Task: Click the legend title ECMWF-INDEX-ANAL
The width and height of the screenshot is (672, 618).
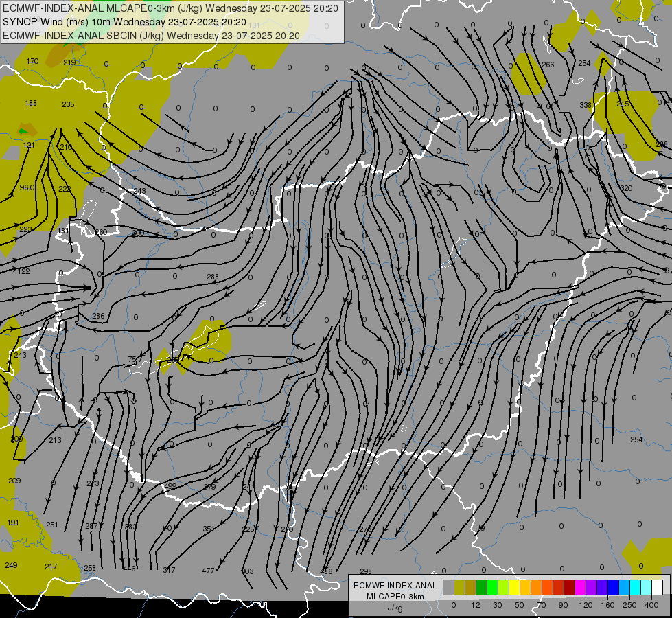Action: pos(395,586)
